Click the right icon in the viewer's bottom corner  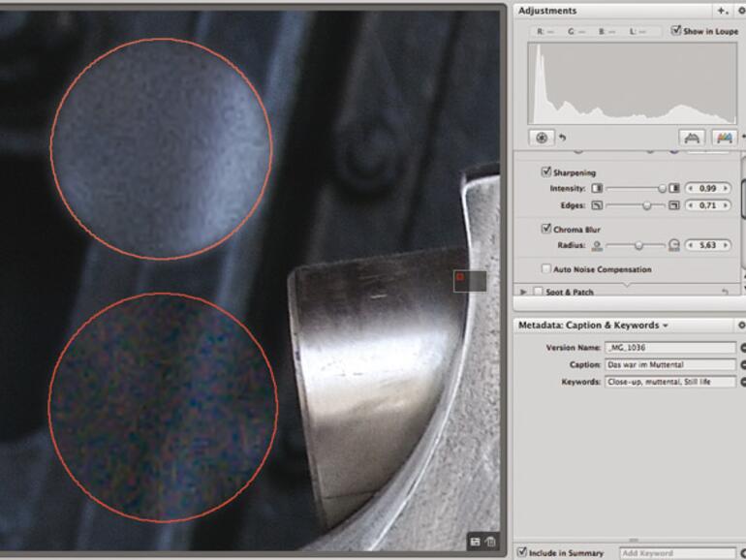click(x=490, y=542)
